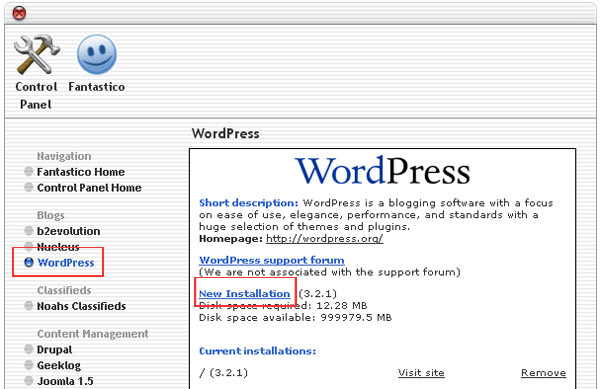This screenshot has height=389, width=600.
Task: Open Control Panel wrench and hammer icon
Action: tap(36, 55)
